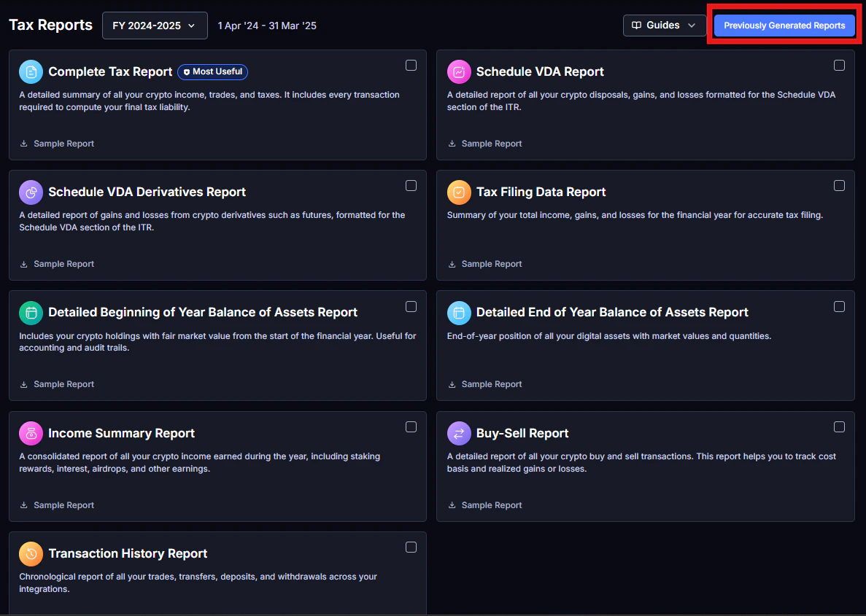Select the Complete Tax Report checkbox
The image size is (866, 616).
(x=411, y=65)
